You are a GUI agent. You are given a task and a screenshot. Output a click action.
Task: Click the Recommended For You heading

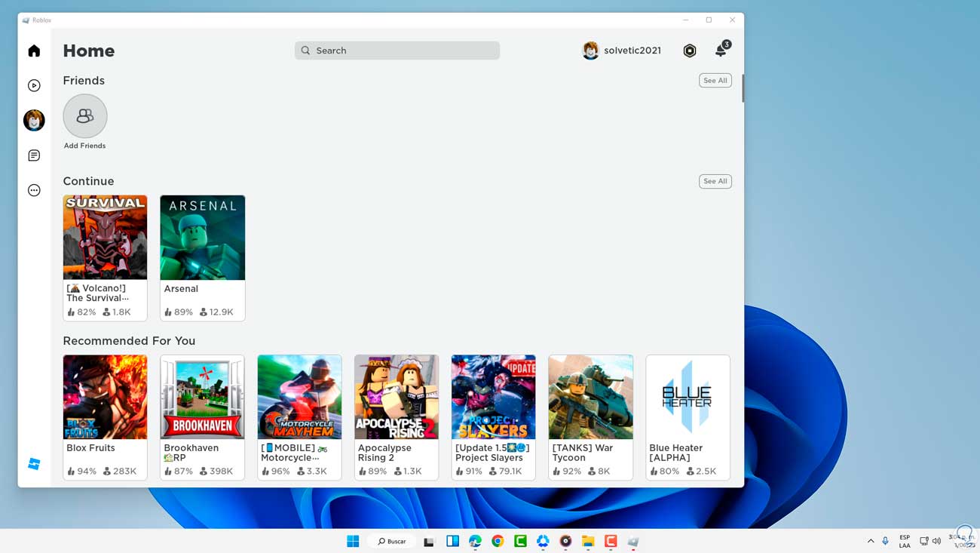click(129, 341)
